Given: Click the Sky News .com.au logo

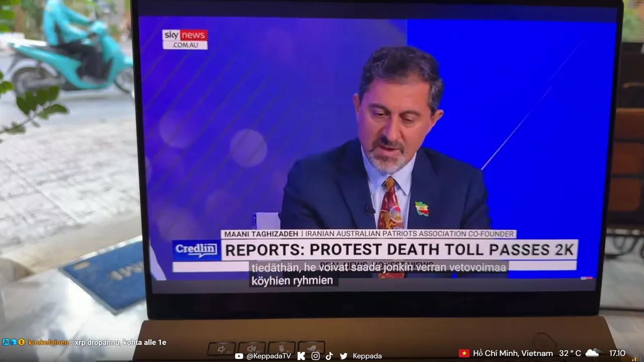Looking at the screenshot, I should [185, 39].
